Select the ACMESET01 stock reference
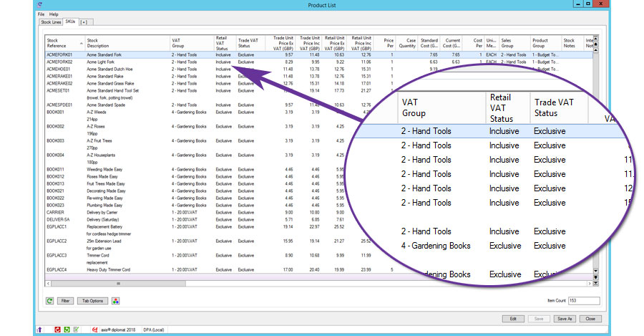The width and height of the screenshot is (644, 336). click(x=58, y=90)
